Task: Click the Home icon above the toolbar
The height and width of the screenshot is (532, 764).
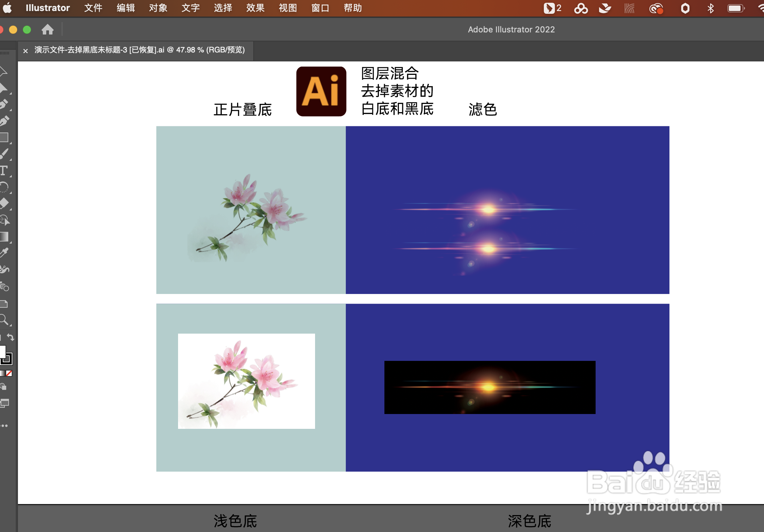Action: 47,29
